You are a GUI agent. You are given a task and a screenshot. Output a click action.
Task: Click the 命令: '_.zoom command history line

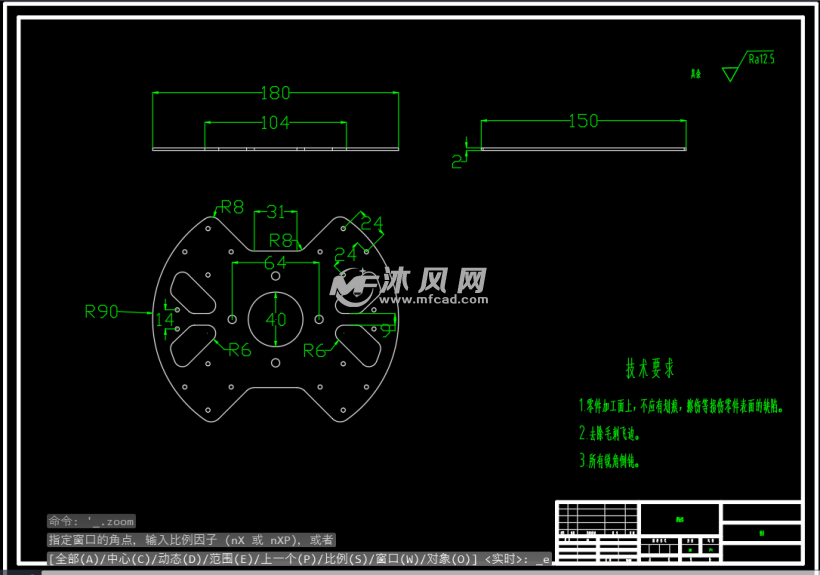[92, 521]
